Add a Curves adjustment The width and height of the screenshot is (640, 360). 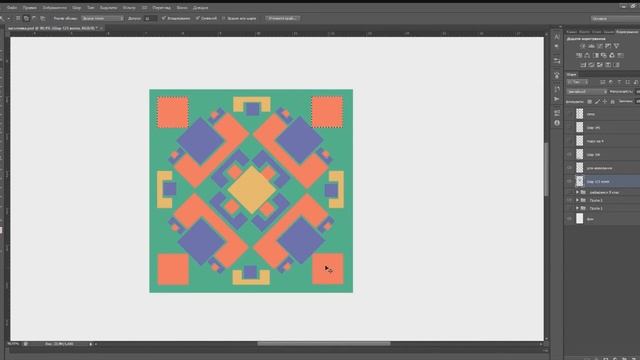pos(600,46)
